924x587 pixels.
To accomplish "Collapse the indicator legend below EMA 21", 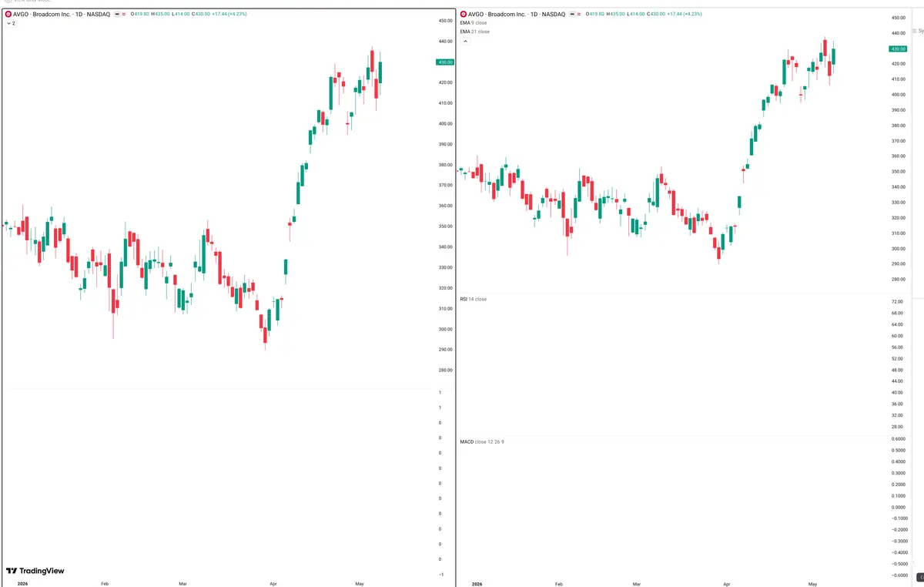I will coord(465,41).
